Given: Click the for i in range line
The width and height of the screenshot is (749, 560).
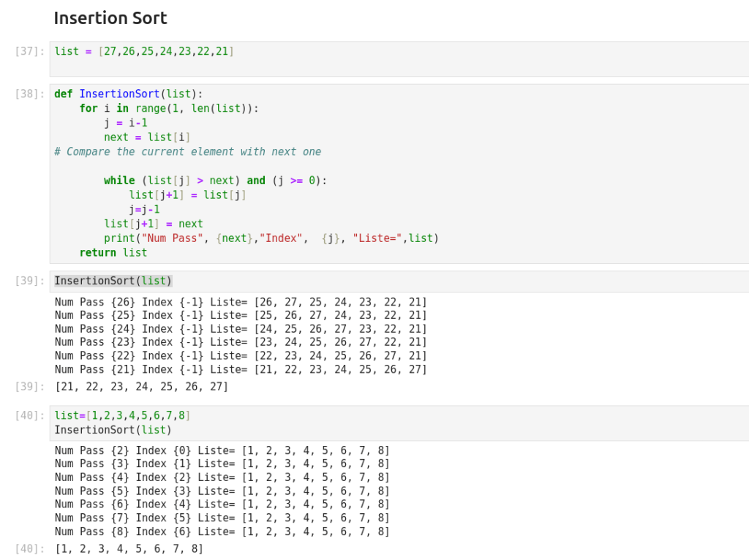Looking at the screenshot, I should [169, 108].
